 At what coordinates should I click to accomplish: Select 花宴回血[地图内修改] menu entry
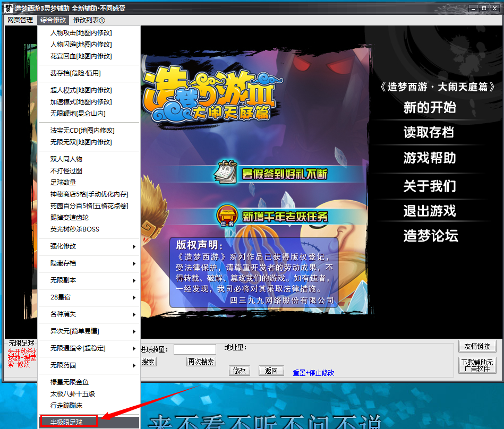89,56
